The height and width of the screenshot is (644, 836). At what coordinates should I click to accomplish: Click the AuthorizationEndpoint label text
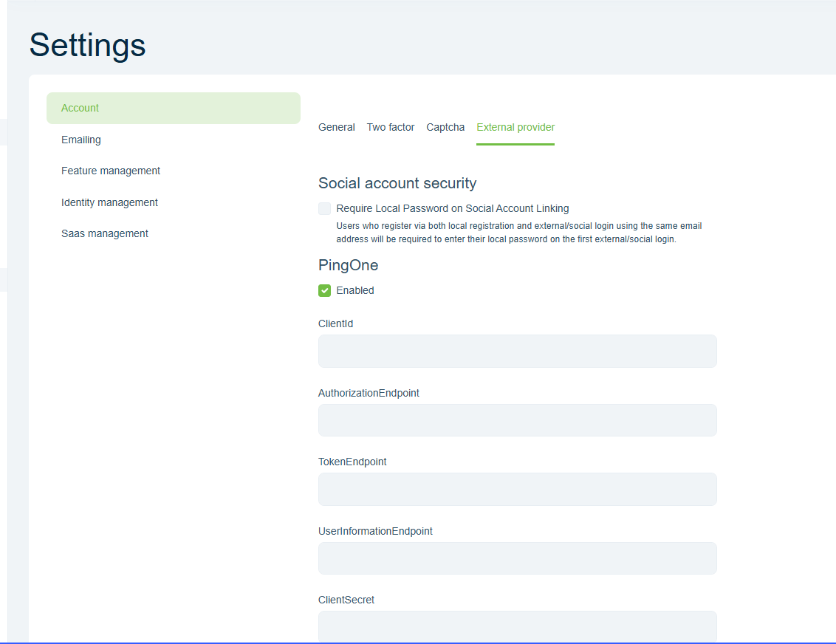(x=369, y=393)
